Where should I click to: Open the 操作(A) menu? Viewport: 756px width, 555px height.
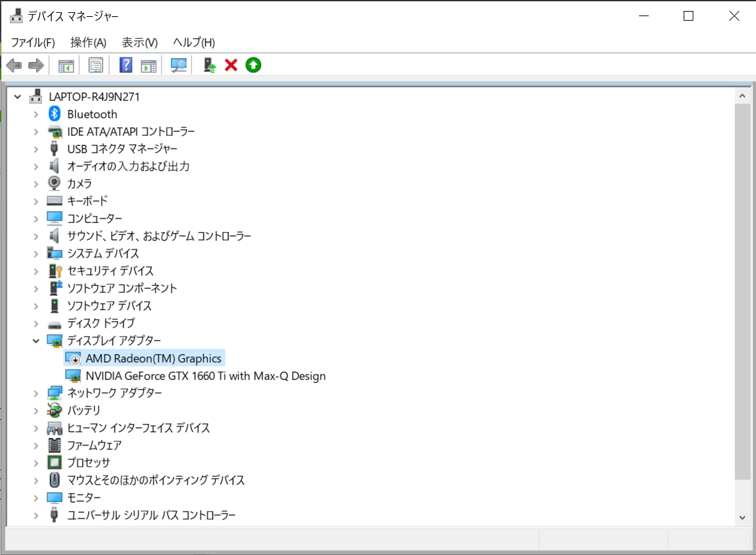click(89, 43)
